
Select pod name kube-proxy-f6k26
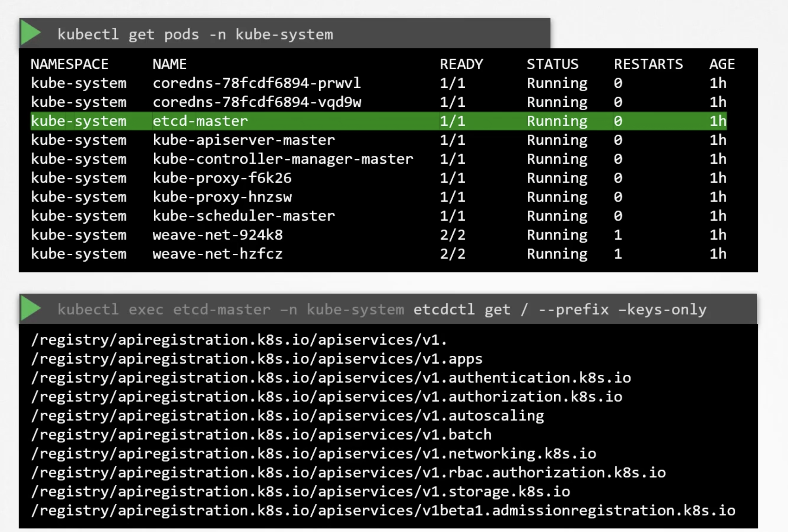pos(222,178)
